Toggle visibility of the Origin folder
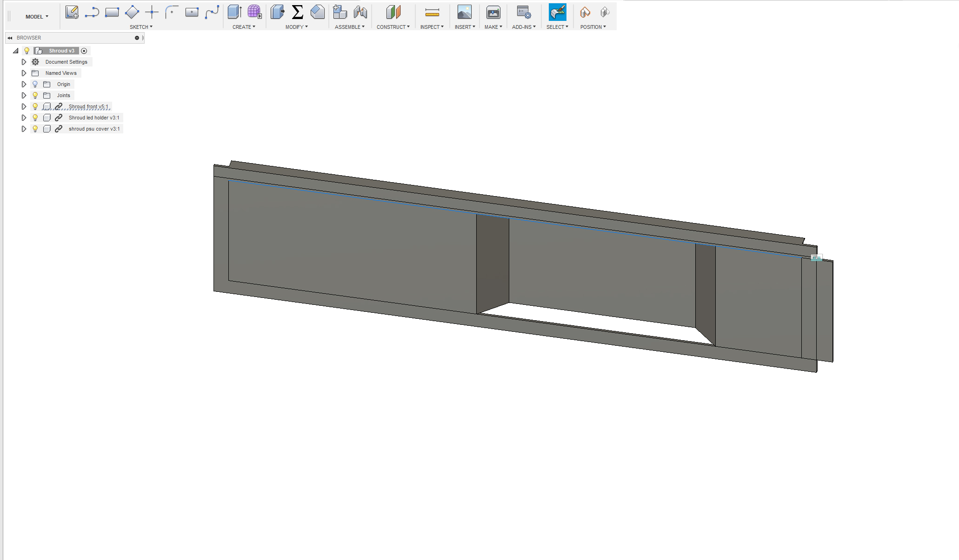 click(35, 84)
